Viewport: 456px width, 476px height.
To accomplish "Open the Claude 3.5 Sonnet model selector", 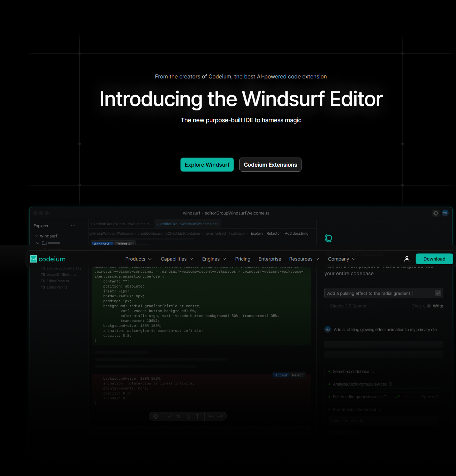I will point(346,306).
